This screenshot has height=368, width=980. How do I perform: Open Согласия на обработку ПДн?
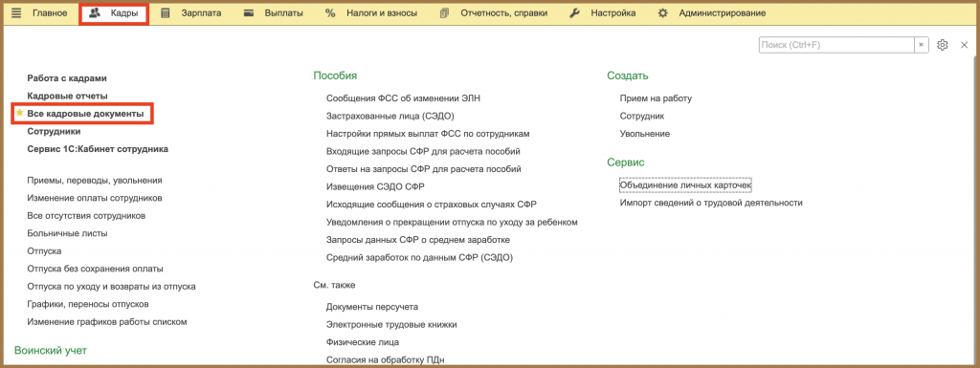[x=385, y=359]
